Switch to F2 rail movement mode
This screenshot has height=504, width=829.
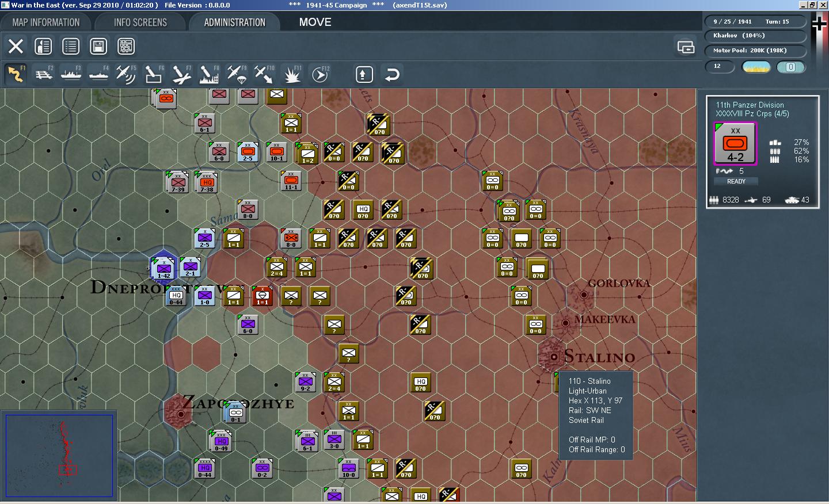click(x=43, y=74)
